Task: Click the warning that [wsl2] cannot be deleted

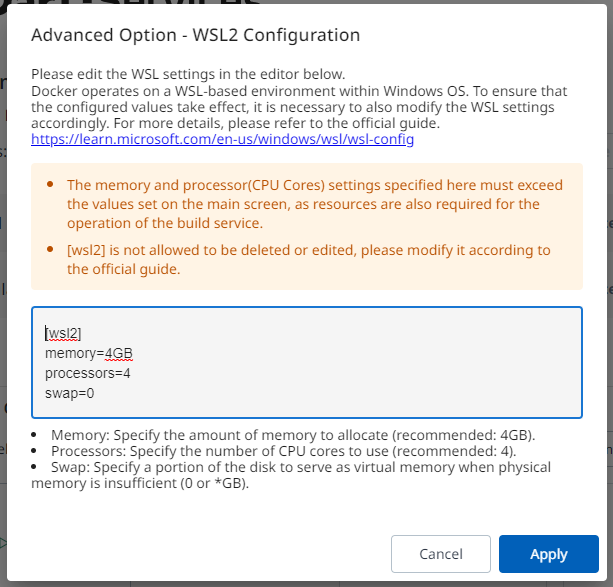Action: 308,258
